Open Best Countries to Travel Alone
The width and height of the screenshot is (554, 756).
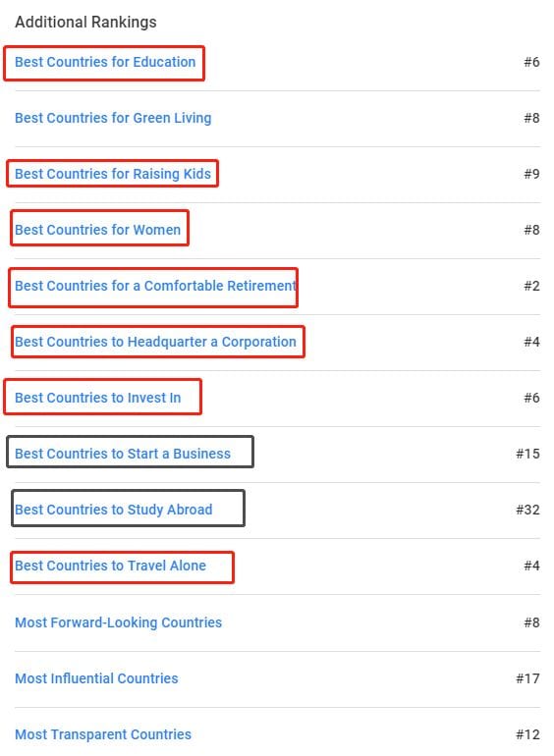tap(110, 566)
